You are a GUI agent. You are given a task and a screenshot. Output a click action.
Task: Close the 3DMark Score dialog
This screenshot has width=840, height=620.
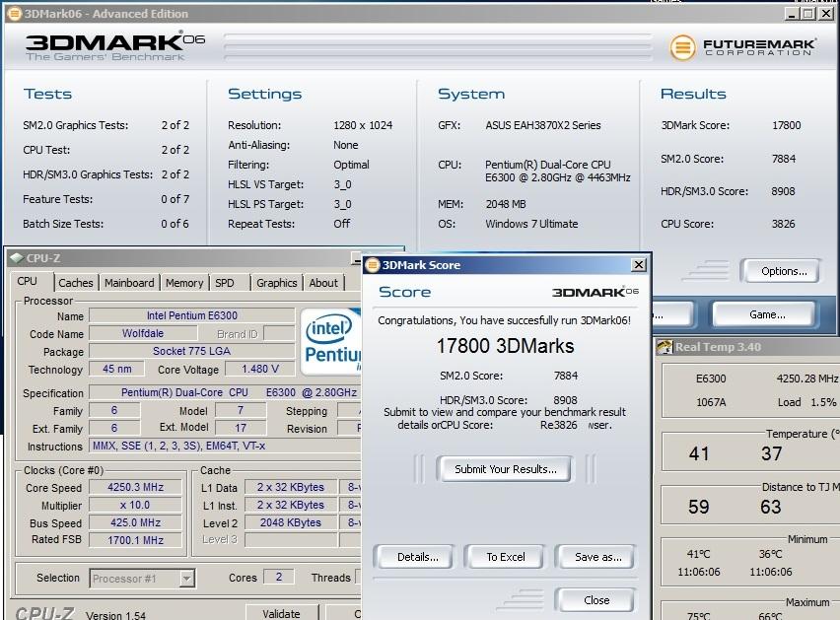pyautogui.click(x=639, y=265)
